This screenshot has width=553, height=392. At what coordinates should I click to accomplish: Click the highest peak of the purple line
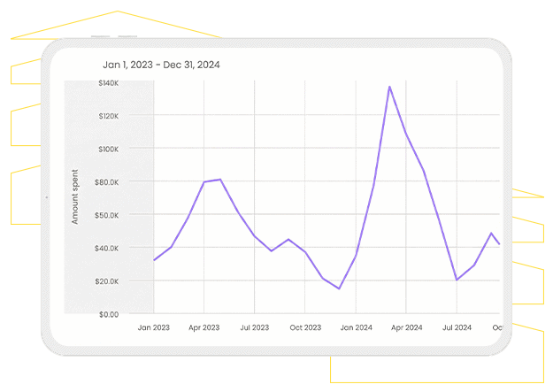coord(389,87)
